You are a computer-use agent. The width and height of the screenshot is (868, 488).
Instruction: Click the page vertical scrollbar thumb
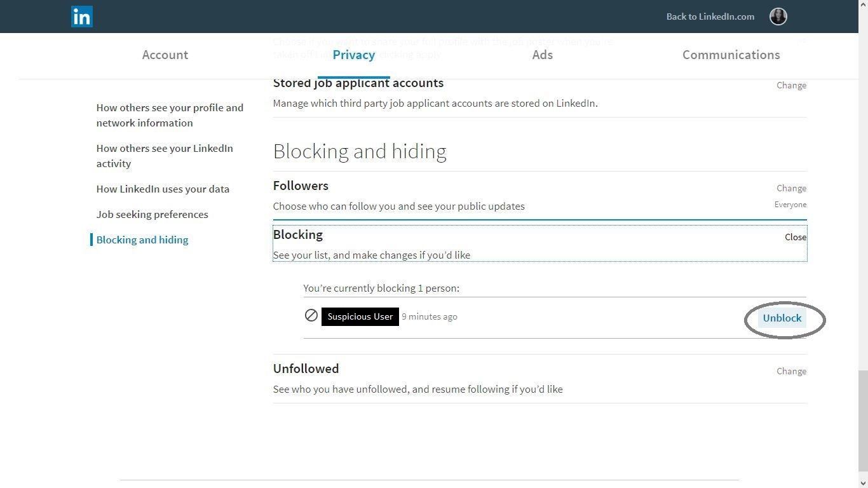[x=863, y=421]
